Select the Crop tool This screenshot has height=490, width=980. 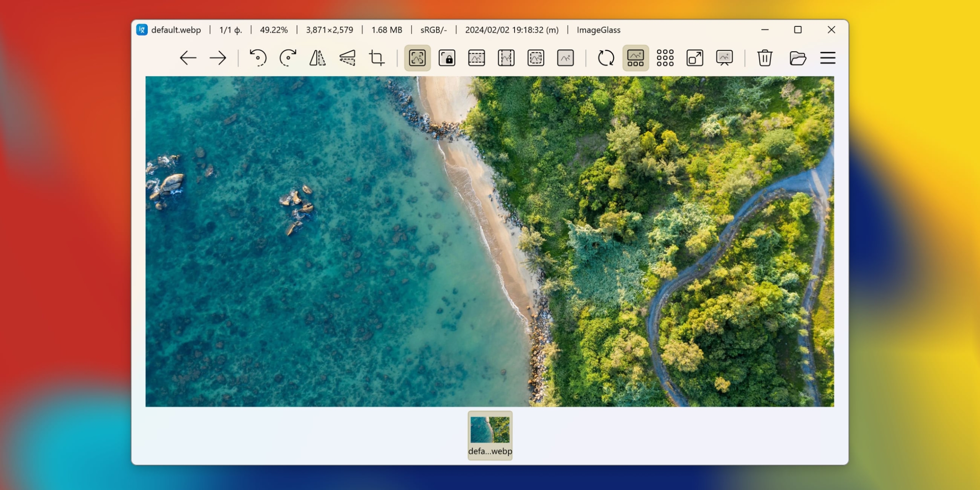[x=377, y=58]
